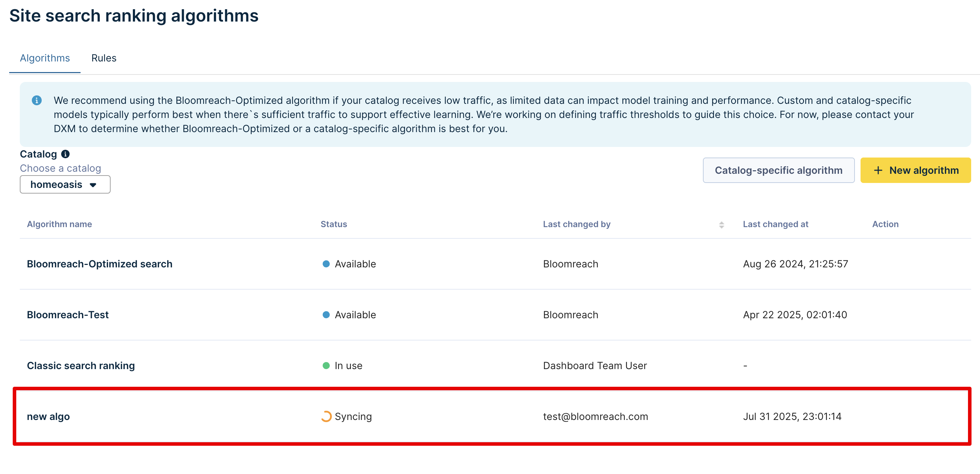Click the orange Syncing spinner icon
980x474 pixels.
(326, 416)
